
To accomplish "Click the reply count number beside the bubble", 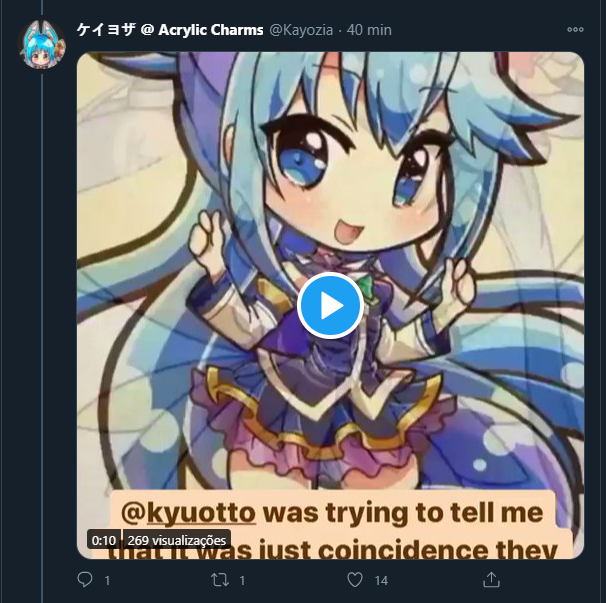I will coord(107,580).
